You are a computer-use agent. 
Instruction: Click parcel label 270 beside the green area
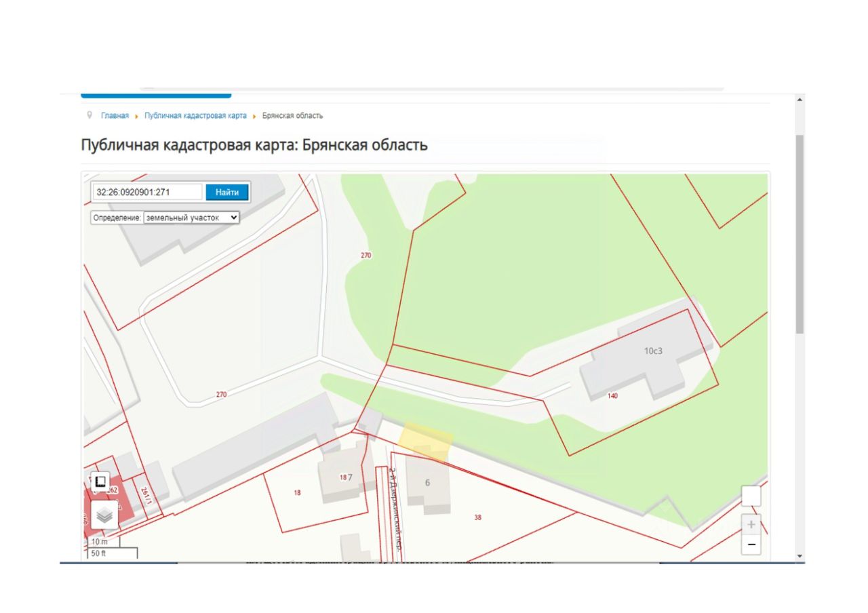(x=366, y=256)
